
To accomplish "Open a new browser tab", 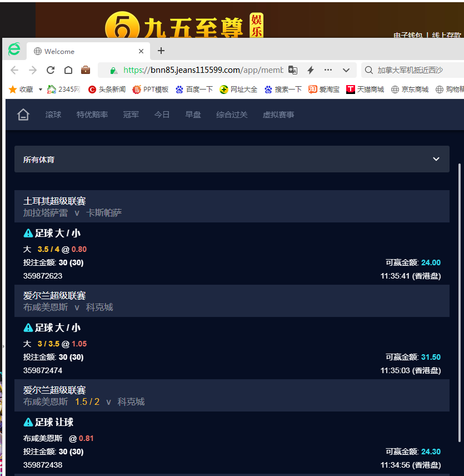I will point(161,51).
